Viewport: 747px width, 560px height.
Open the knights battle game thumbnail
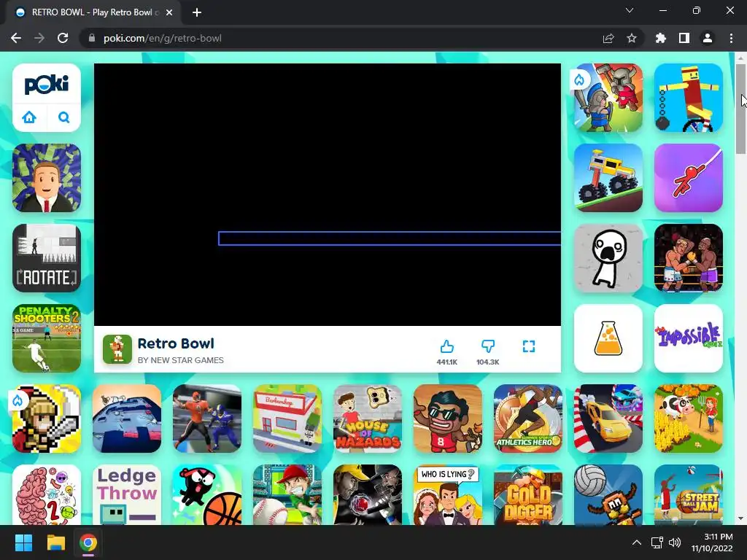click(x=608, y=98)
